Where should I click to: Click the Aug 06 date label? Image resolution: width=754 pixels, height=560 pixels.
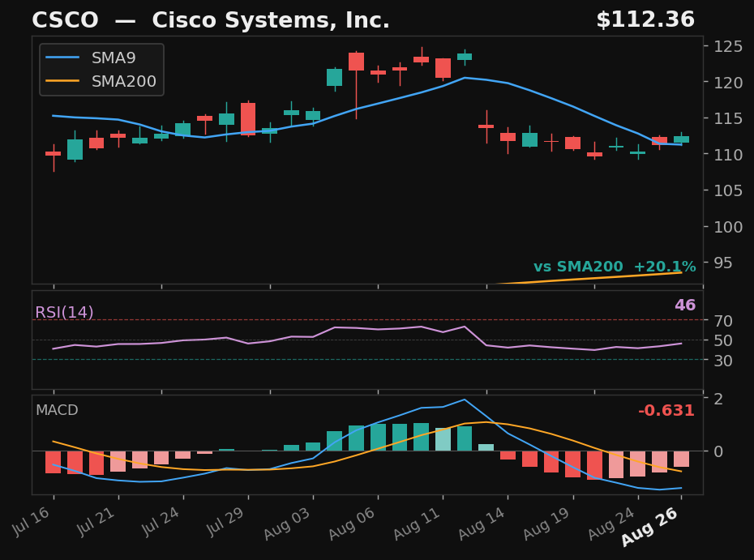353,524
